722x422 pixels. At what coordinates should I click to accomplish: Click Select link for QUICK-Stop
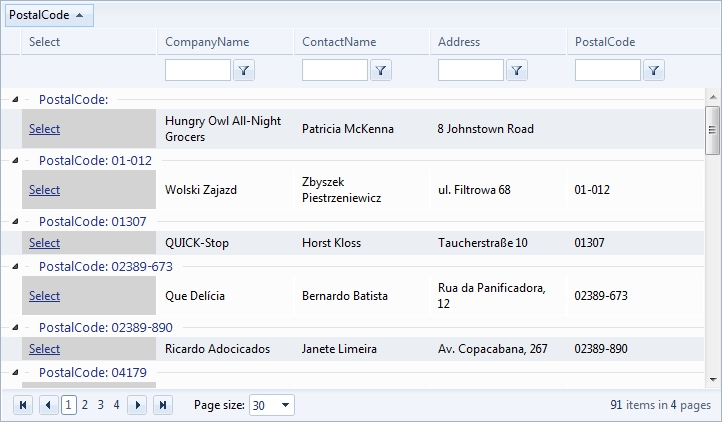44,243
